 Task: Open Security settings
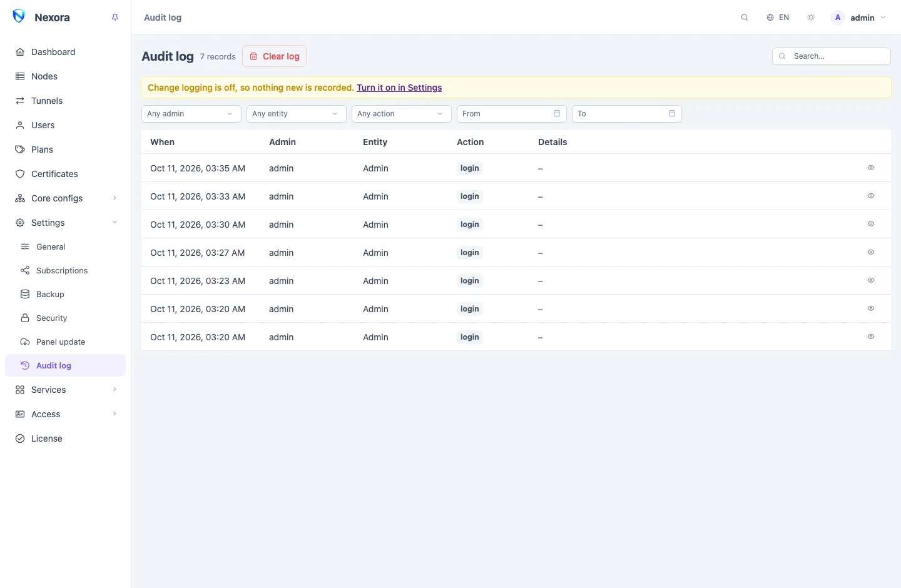(66, 318)
